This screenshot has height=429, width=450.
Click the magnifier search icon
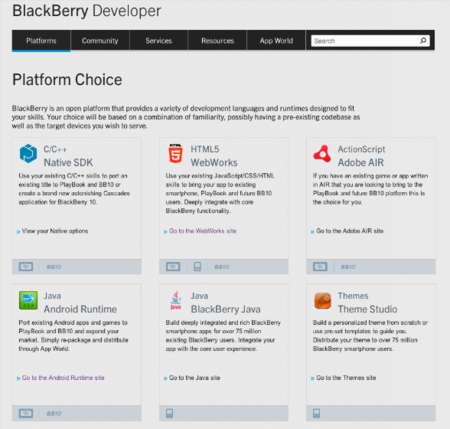pos(423,41)
